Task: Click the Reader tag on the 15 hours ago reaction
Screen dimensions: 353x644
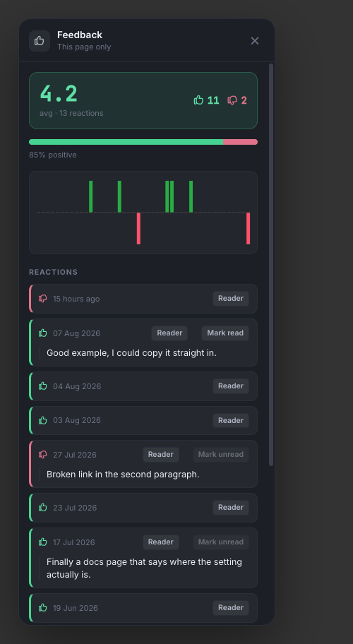Action: pyautogui.click(x=231, y=299)
